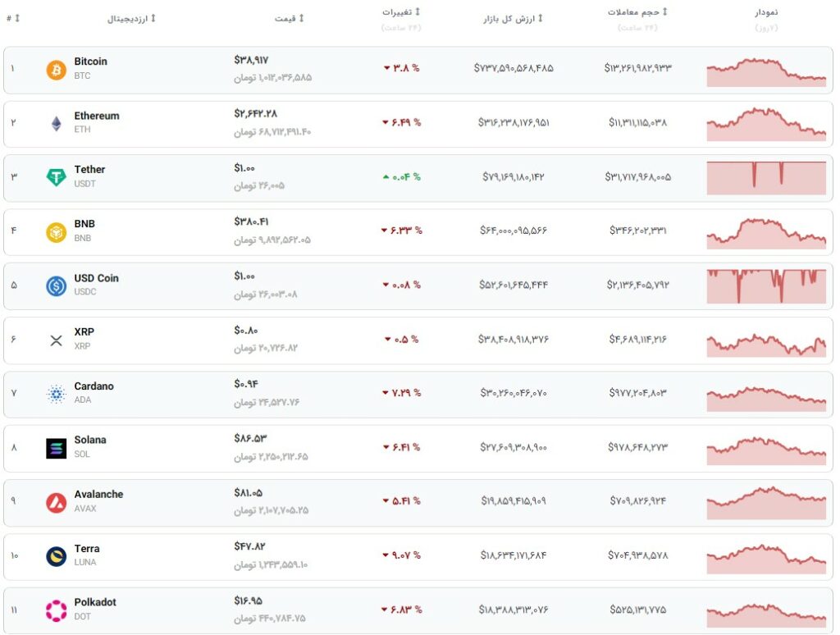Sort by 24-hour changes column header
This screenshot has width=840, height=635.
click(x=400, y=11)
